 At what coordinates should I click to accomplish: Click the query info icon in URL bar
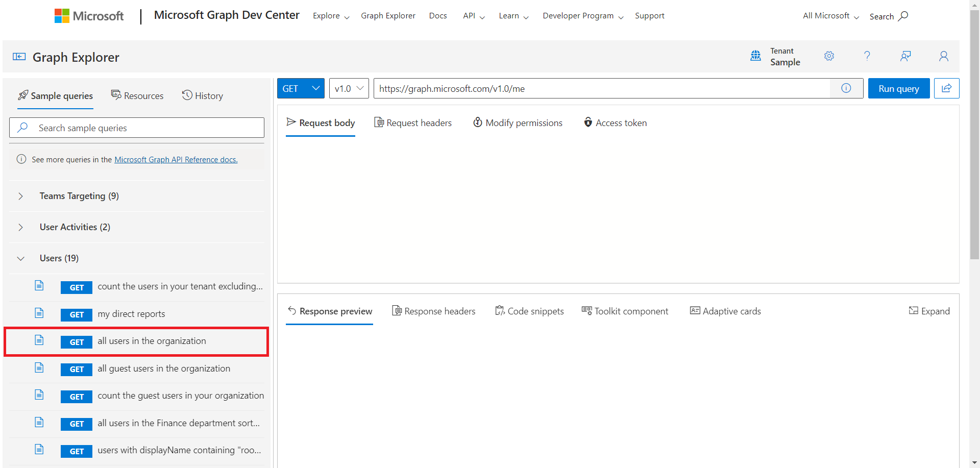(x=846, y=88)
